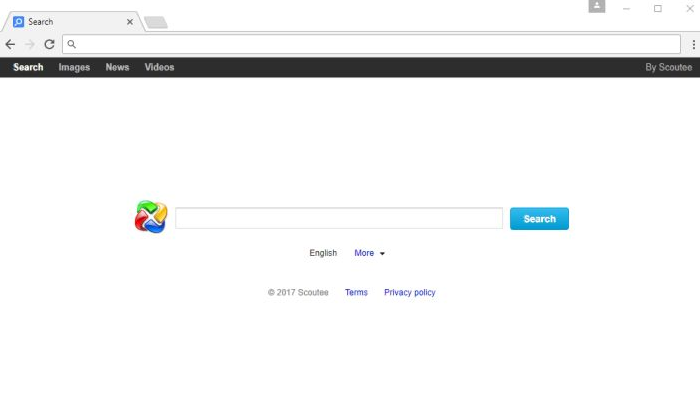Click the blue Search button
This screenshot has height=420, width=700.
tap(539, 219)
